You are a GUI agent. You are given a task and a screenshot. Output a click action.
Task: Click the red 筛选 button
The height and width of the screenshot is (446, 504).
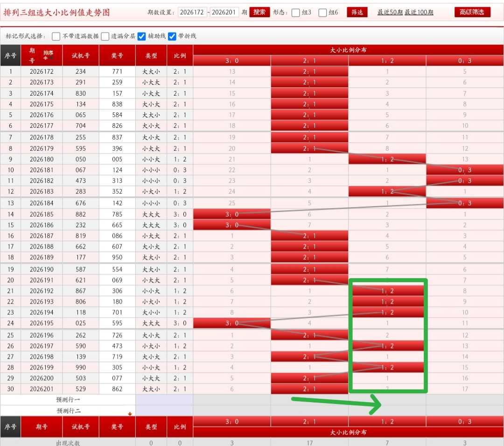tap(357, 12)
